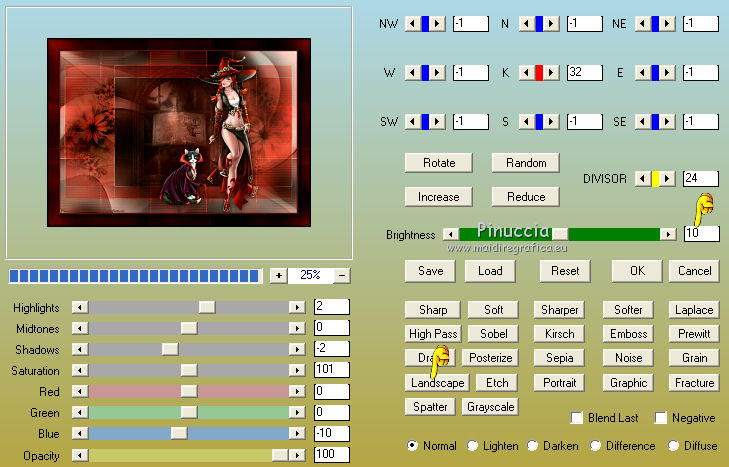Click the Saturation value field

[332, 370]
